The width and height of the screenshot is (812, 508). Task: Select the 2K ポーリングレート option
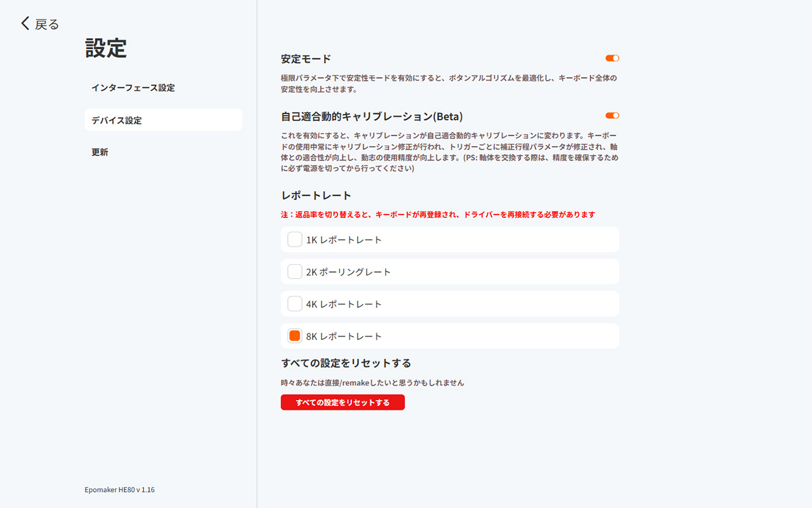(294, 271)
